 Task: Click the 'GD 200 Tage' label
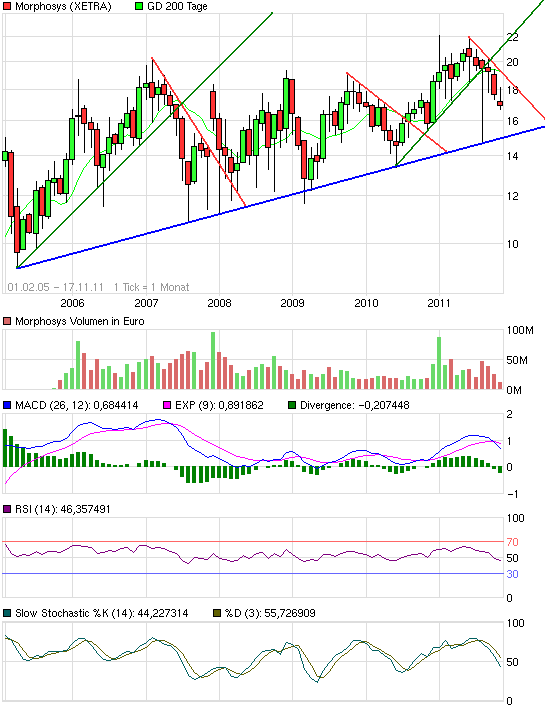(x=177, y=6)
